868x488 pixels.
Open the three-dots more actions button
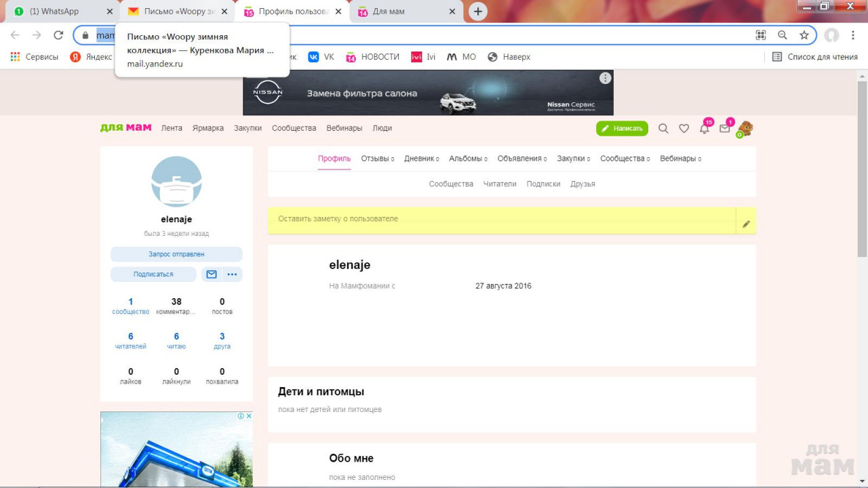coord(232,274)
